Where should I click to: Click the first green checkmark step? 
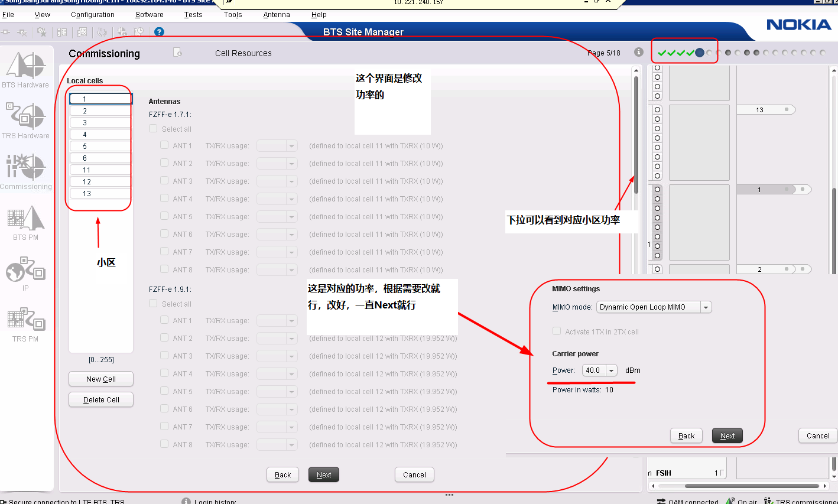(x=662, y=53)
